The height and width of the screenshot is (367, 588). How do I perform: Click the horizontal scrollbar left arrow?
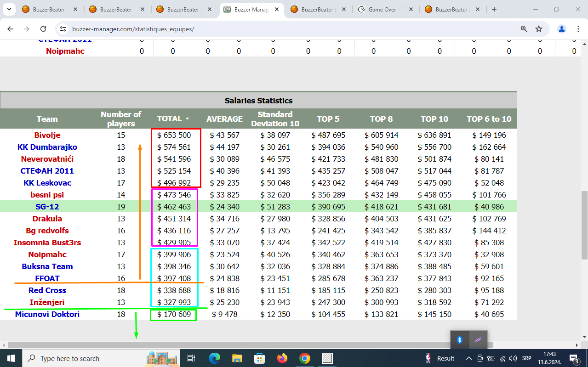coord(4,345)
